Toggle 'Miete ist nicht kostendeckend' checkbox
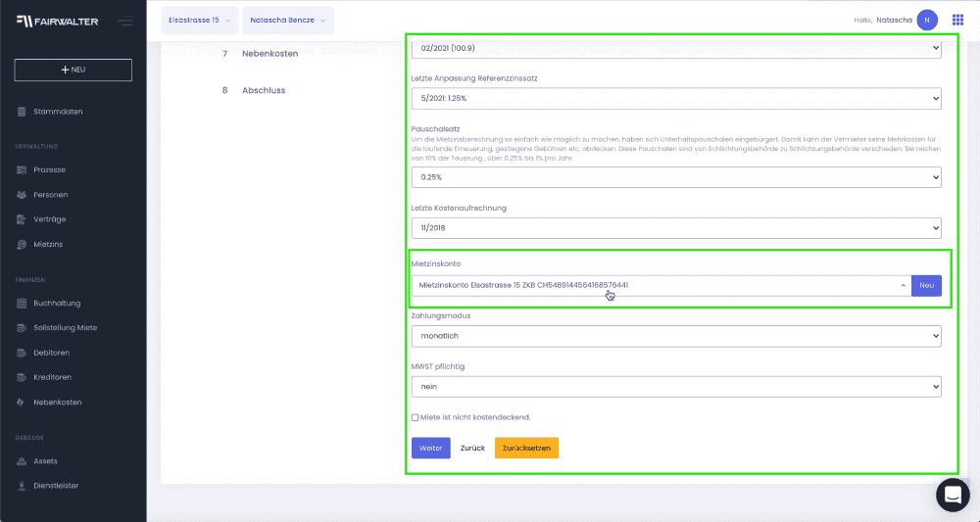Screen dimensions: 980x522 tap(416, 417)
